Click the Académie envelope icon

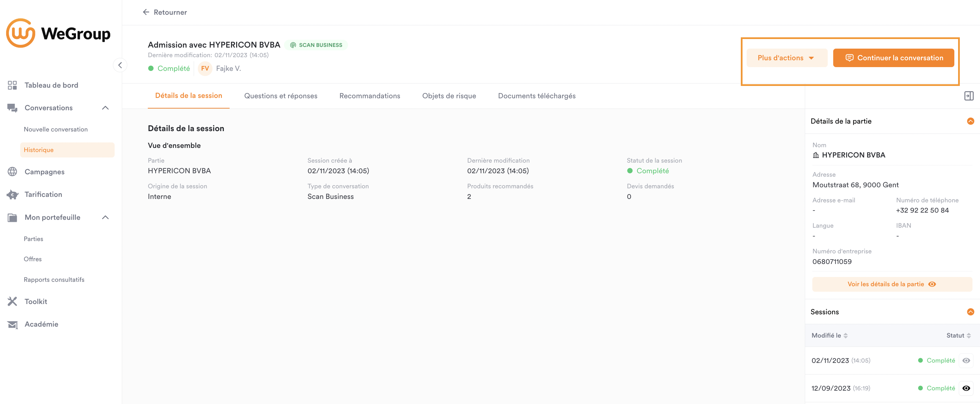coord(12,325)
